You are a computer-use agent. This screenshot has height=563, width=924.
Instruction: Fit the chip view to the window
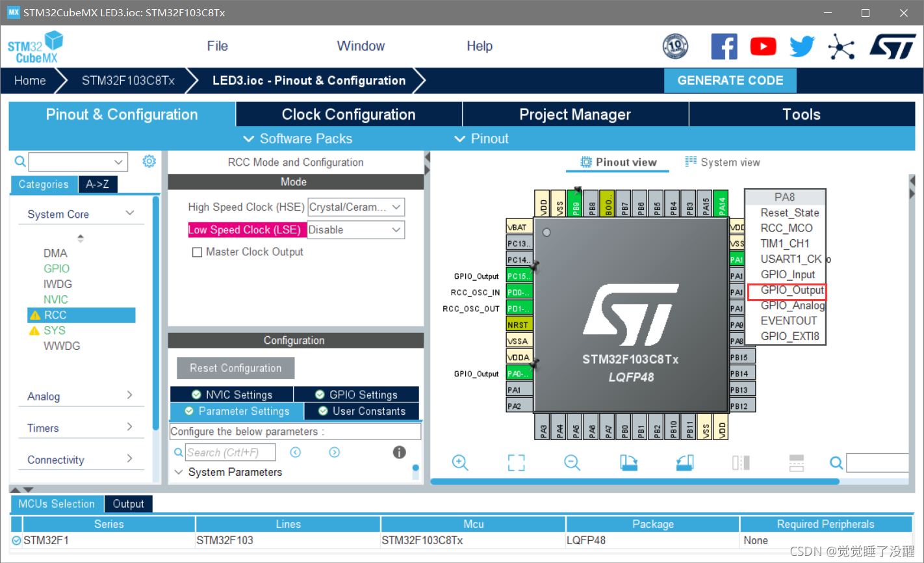click(516, 462)
